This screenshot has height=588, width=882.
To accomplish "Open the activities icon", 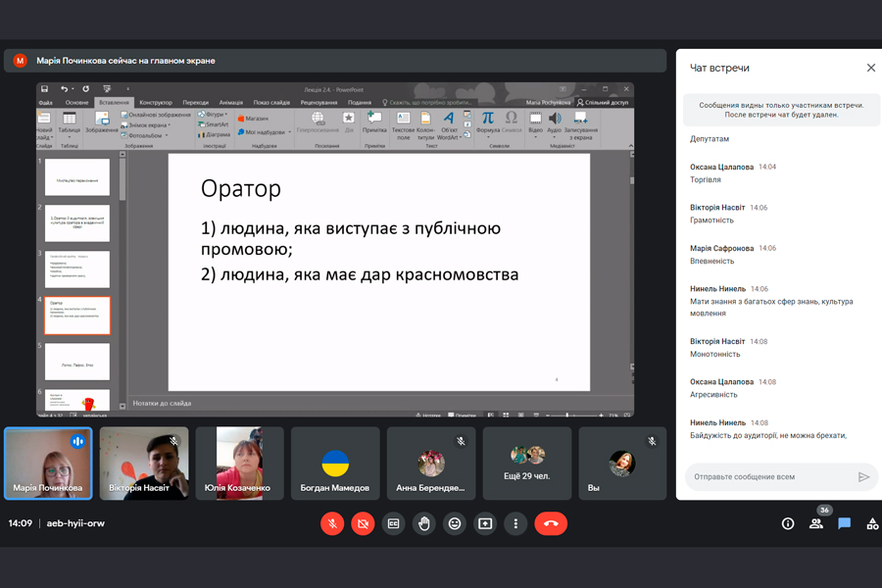I will (x=871, y=523).
